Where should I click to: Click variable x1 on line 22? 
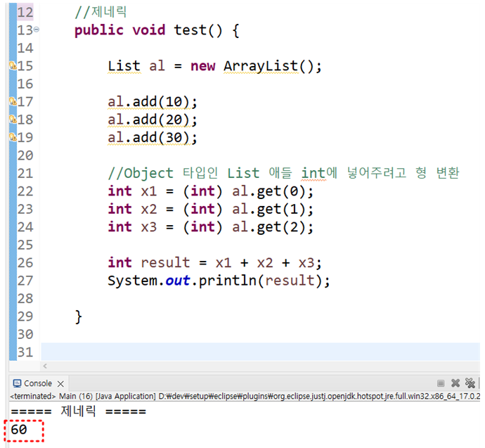point(149,191)
